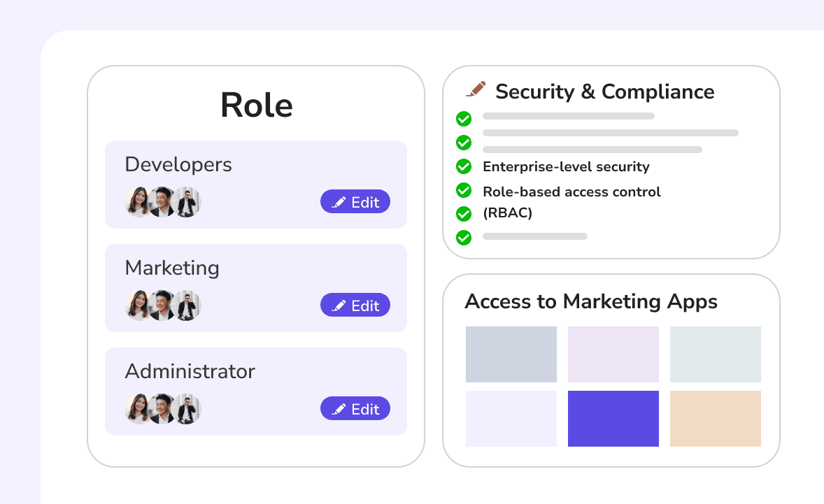This screenshot has width=824, height=504.
Task: Select the Role panel header
Action: (256, 105)
